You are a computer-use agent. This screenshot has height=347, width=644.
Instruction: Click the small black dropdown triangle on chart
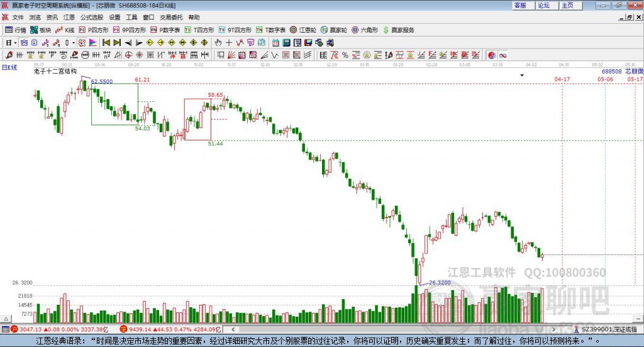[522, 75]
